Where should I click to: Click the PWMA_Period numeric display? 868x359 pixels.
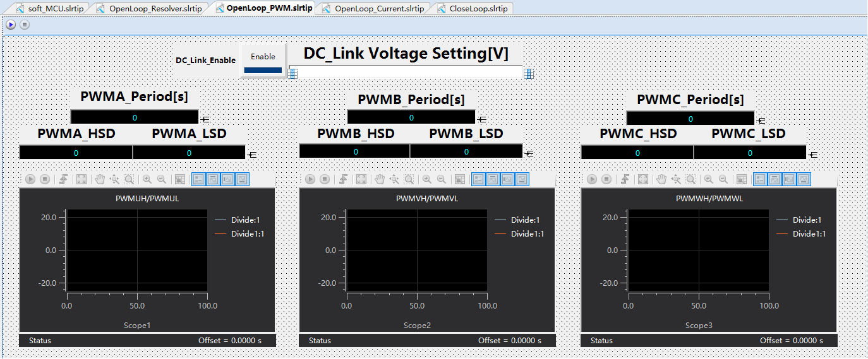(135, 117)
